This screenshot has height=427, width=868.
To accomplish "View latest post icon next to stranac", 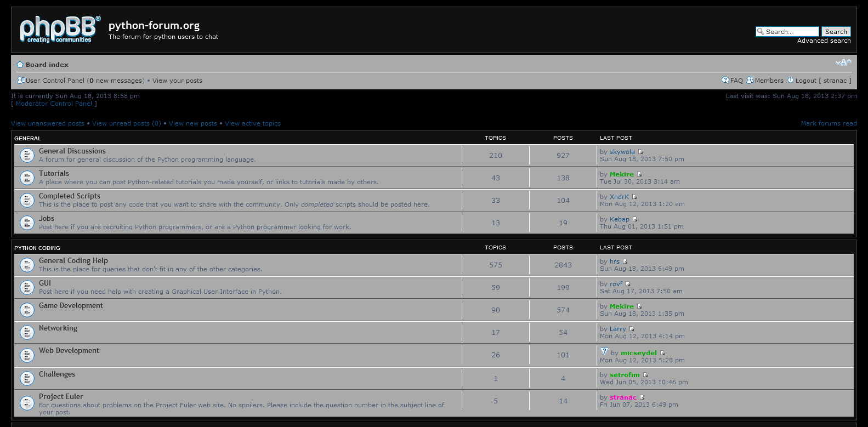I will point(642,397).
